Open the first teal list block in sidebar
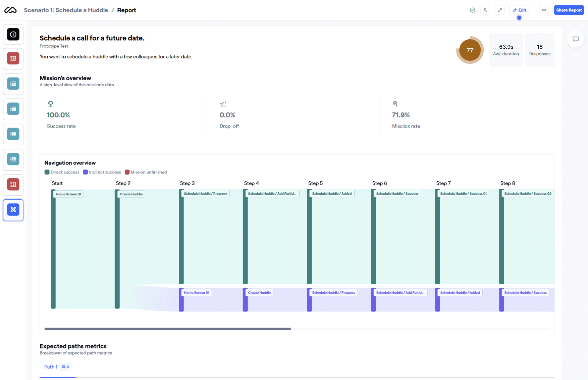588x380 pixels. (13, 84)
